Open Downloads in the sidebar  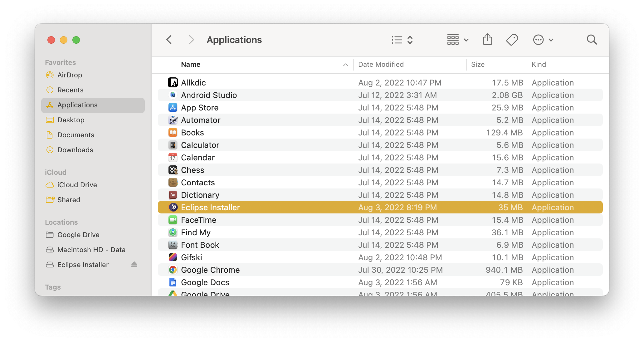tap(75, 150)
